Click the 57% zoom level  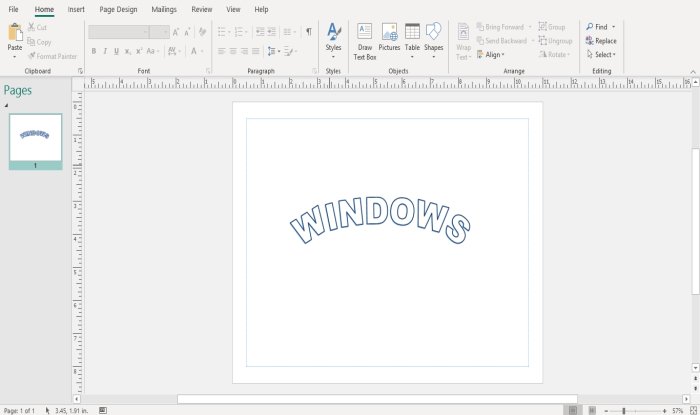[677, 411]
